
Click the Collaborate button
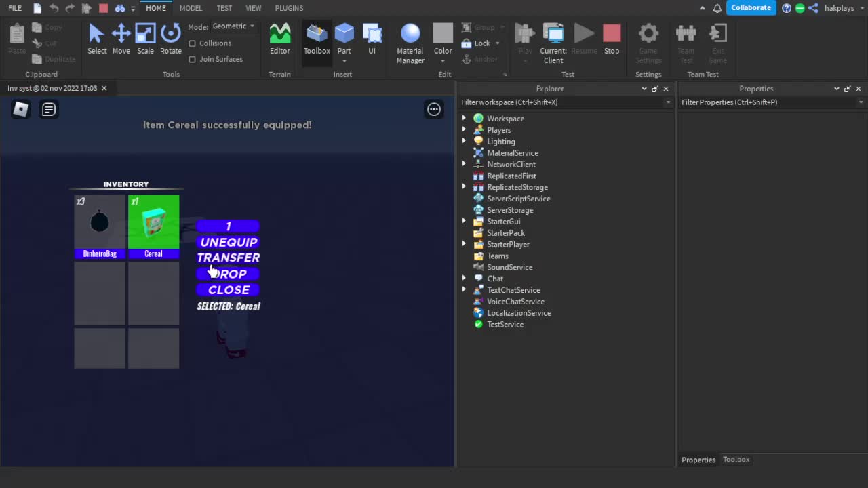pos(751,7)
